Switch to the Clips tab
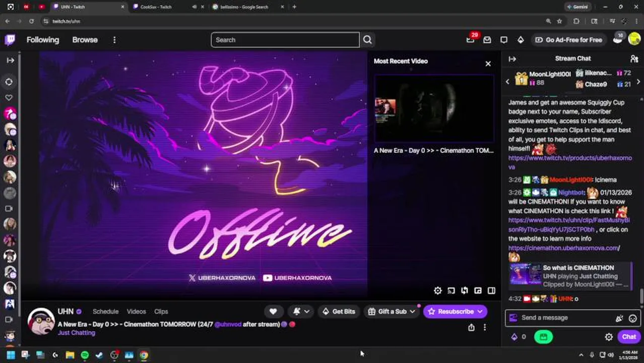Screen dimensions: 644x363 pyautogui.click(x=161, y=312)
